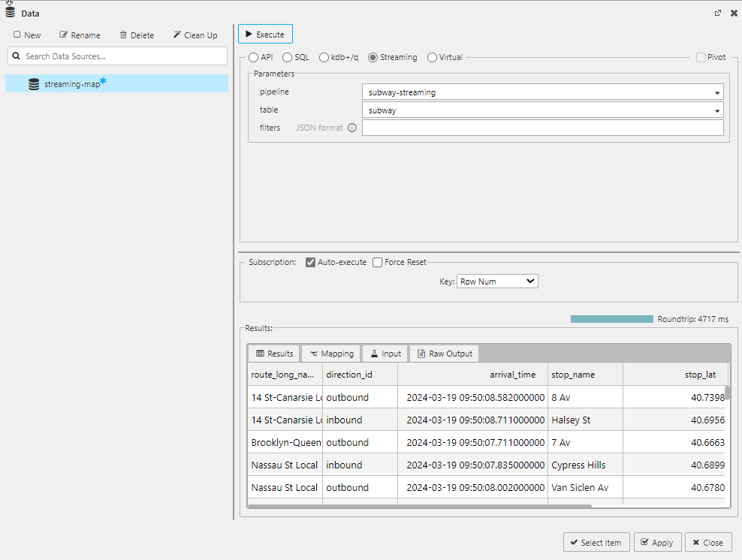Click the Rename data source icon

pyautogui.click(x=64, y=35)
